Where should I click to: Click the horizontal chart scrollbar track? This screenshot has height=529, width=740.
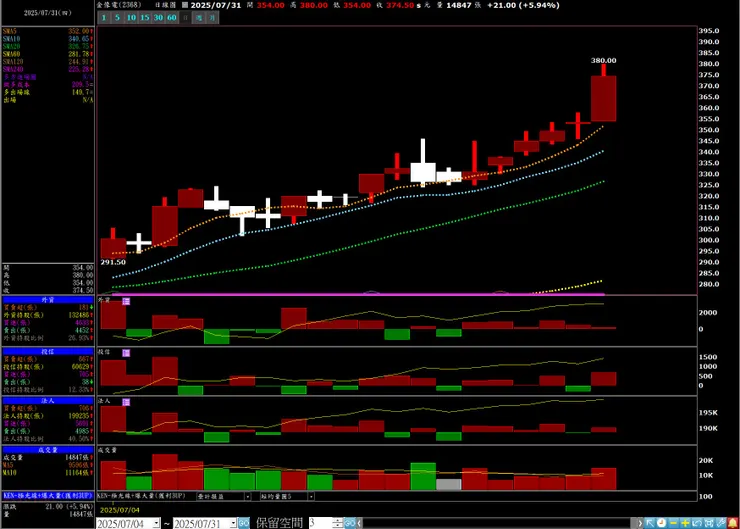pos(498,523)
